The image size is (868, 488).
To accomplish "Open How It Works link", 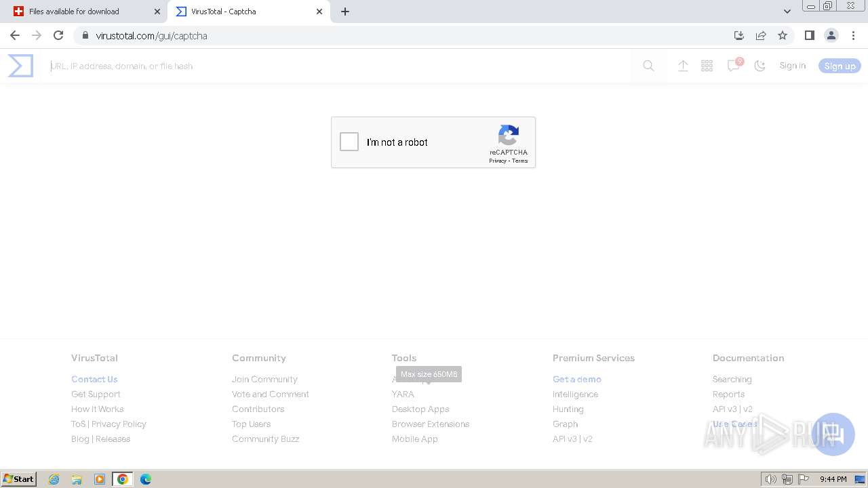I will pos(98,409).
